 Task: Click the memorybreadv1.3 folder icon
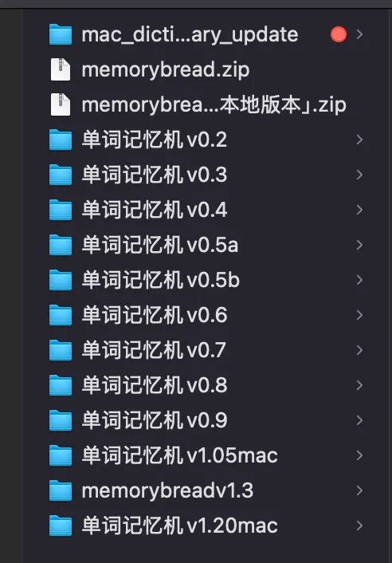61,490
